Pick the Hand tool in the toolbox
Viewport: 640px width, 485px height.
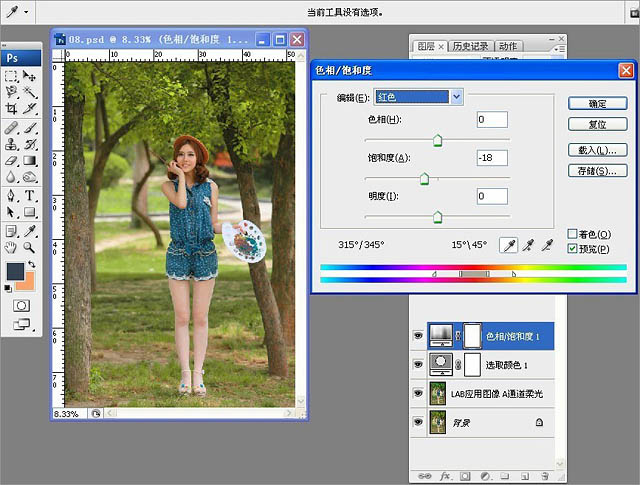[x=11, y=246]
